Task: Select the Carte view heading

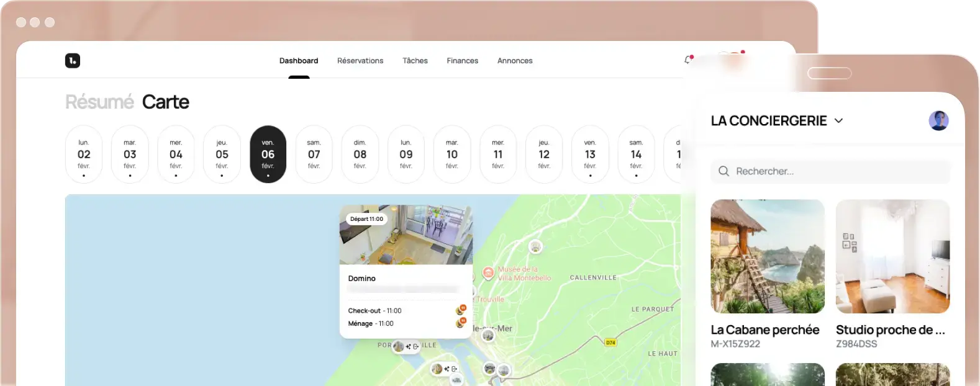Action: pyautogui.click(x=165, y=102)
